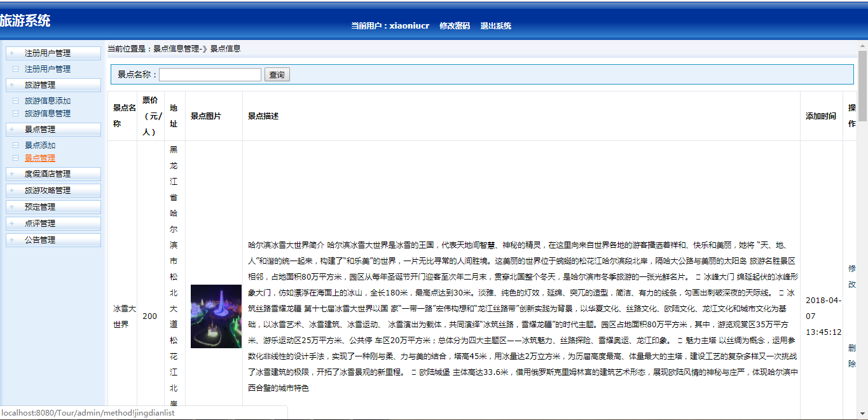Open the 冰雪大世界 attraction thumbnail image
868x420 pixels.
216,316
